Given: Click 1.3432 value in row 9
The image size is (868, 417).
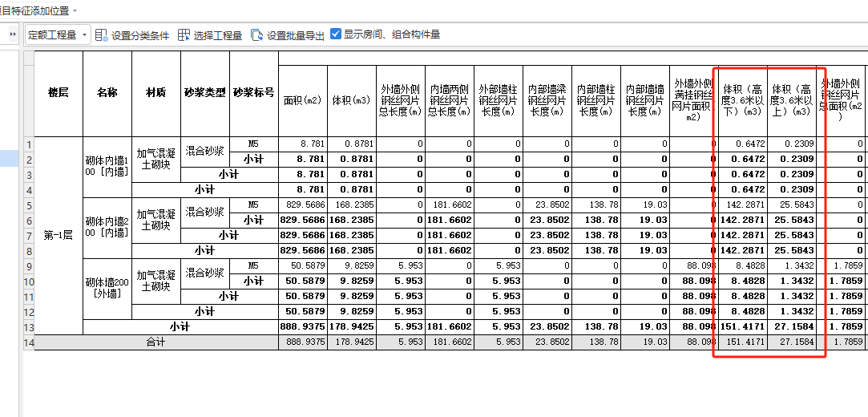Looking at the screenshot, I should click(x=792, y=265).
